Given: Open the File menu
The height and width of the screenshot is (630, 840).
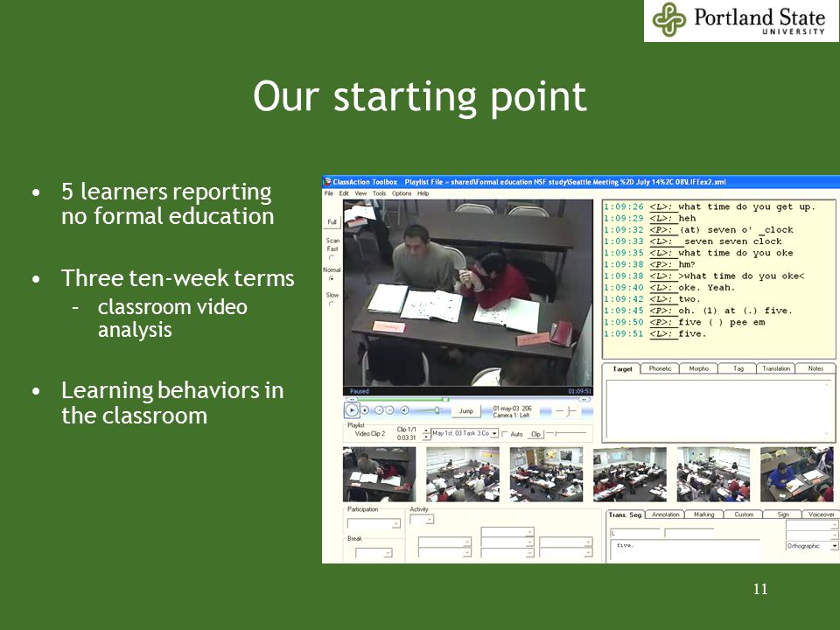Looking at the screenshot, I should (x=329, y=193).
